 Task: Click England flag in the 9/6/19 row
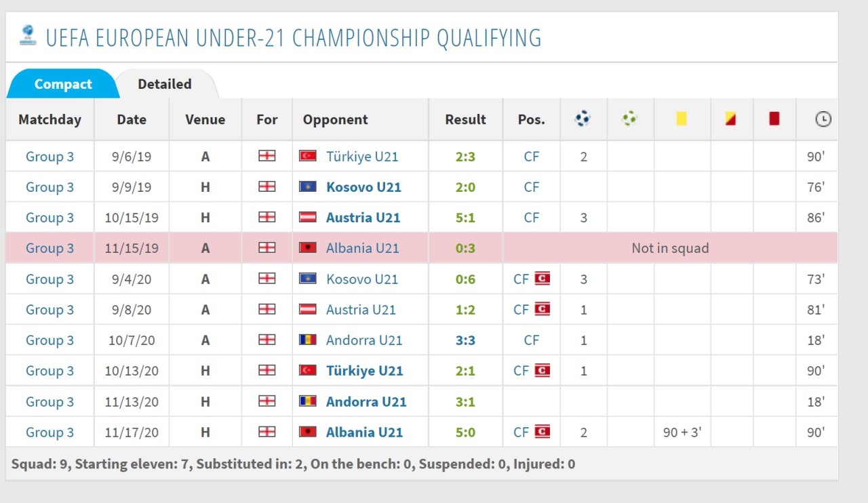[267, 157]
